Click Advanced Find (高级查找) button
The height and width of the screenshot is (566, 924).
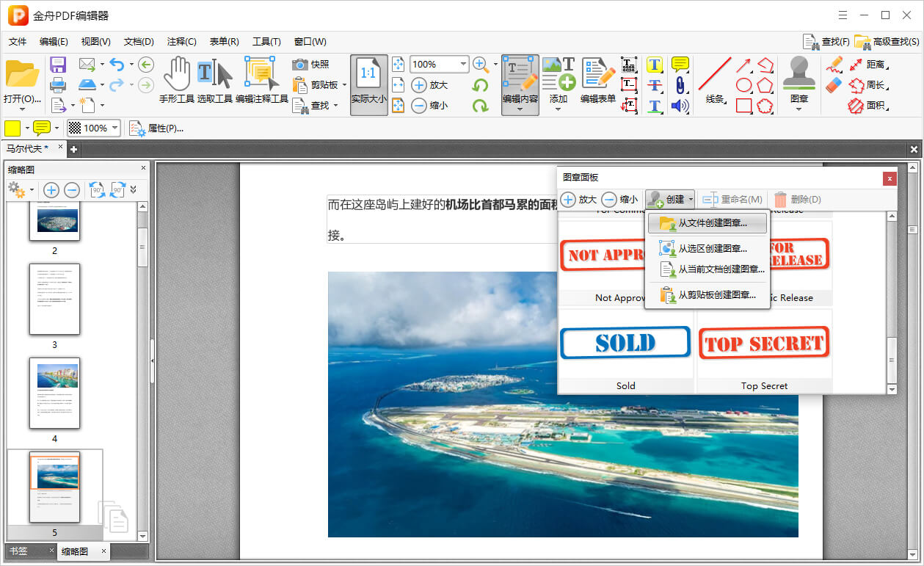coord(886,42)
